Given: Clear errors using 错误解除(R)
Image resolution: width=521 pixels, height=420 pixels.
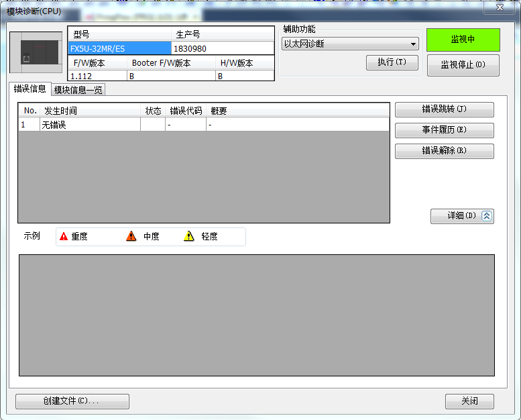Looking at the screenshot, I should (444, 151).
